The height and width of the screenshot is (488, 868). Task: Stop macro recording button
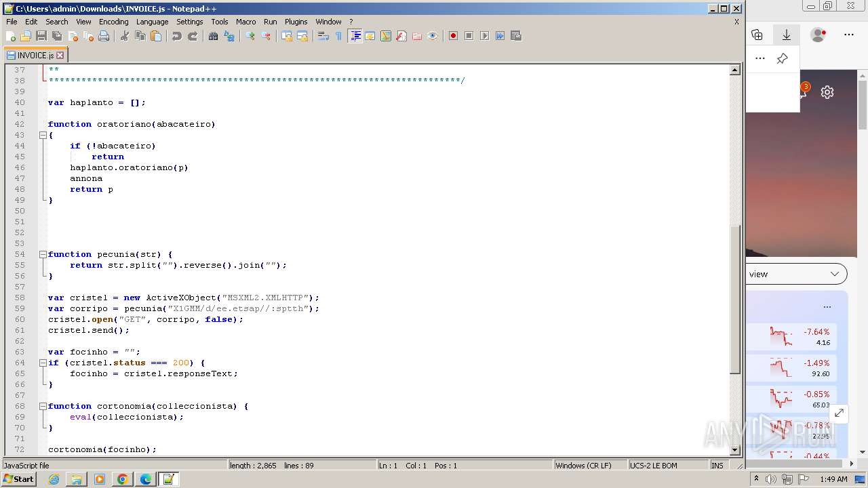coord(469,36)
